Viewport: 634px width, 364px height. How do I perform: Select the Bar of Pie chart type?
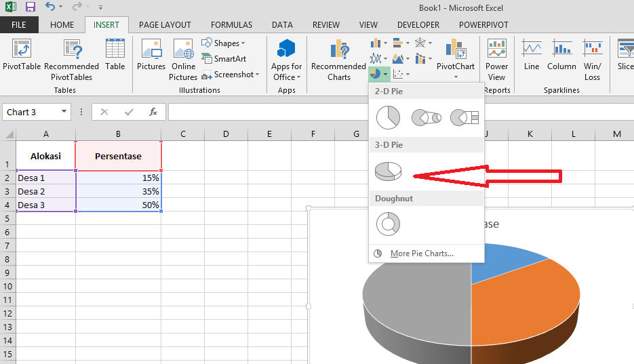(x=465, y=117)
